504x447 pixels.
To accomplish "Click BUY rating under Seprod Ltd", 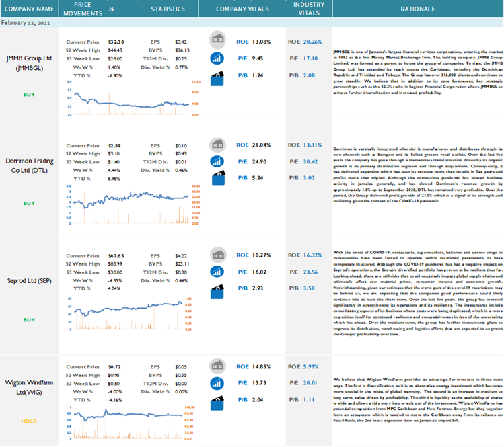I will click(x=29, y=320).
